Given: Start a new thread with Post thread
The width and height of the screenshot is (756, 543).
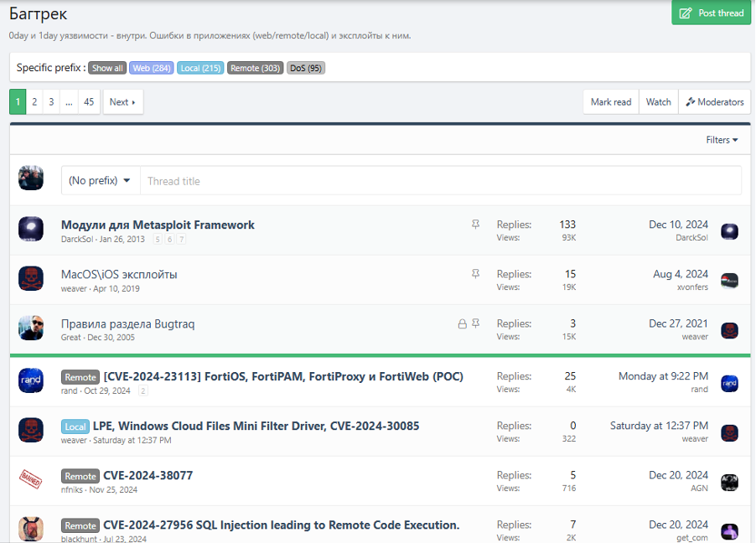Looking at the screenshot, I should [x=712, y=13].
